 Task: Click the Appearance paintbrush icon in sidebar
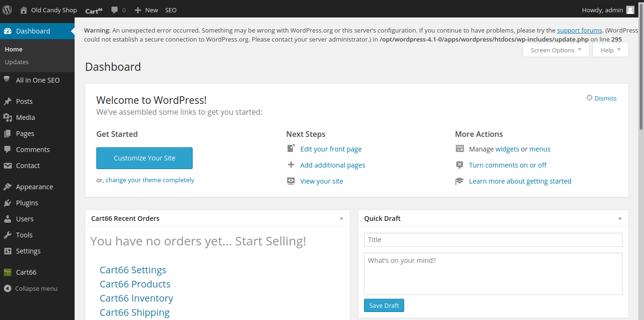click(8, 187)
